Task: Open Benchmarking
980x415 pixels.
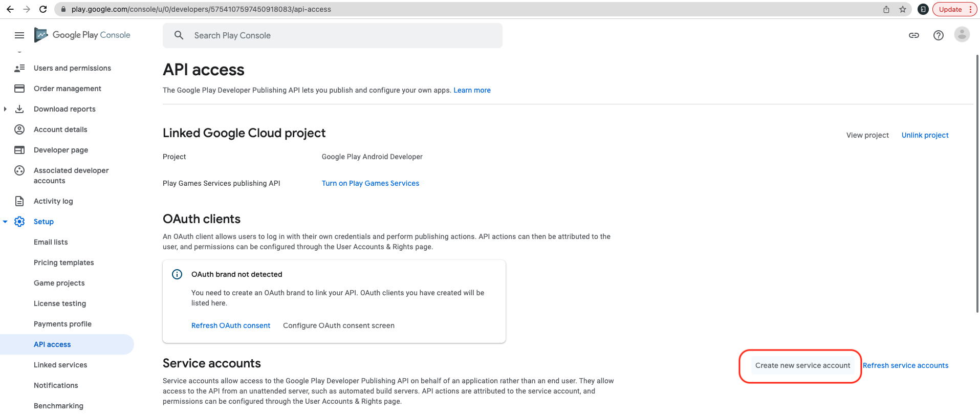Action: click(x=58, y=406)
